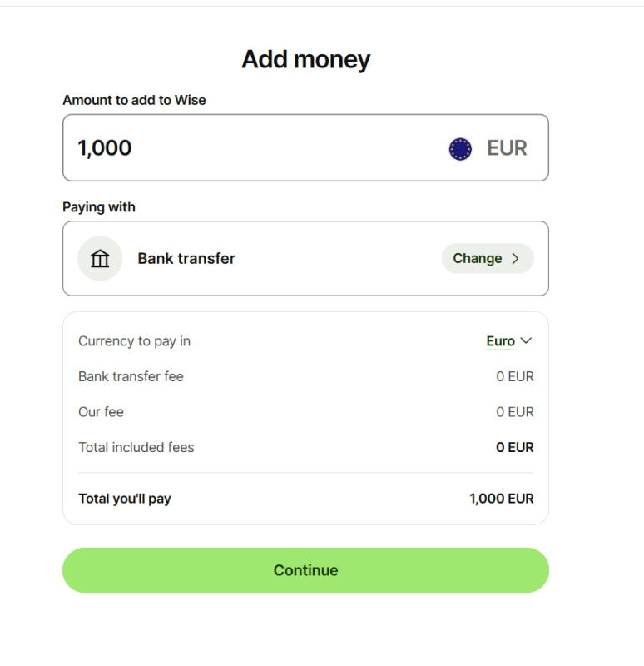Click the bold 0 EUR total fees value
The width and height of the screenshot is (644, 666).
514,447
